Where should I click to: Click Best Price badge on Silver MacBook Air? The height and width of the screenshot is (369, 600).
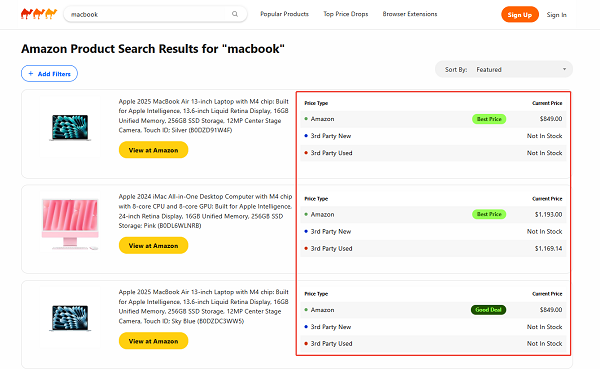(x=489, y=119)
